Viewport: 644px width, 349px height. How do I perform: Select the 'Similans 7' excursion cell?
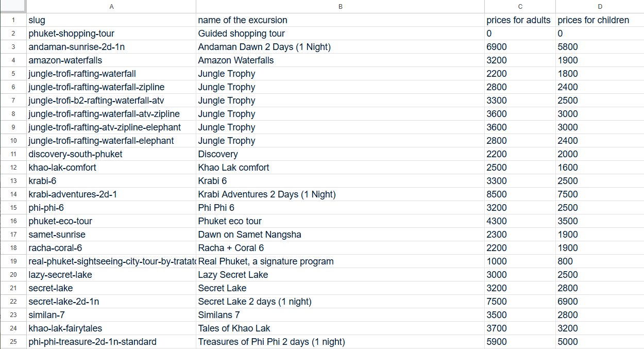point(340,315)
